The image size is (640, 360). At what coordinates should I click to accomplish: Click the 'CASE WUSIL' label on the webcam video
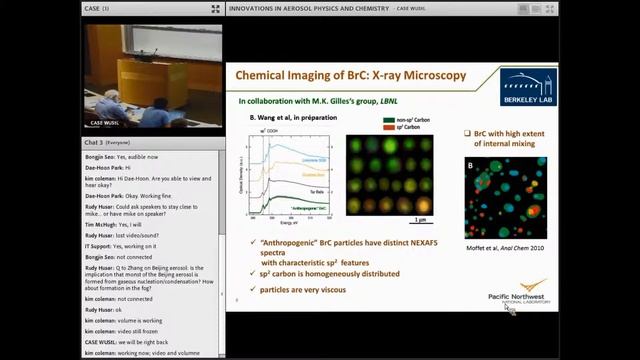tap(104, 123)
